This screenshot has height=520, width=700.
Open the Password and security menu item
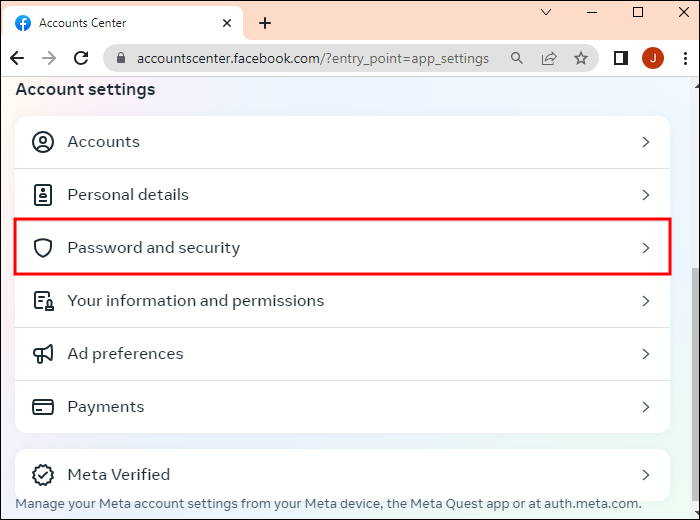153,248
